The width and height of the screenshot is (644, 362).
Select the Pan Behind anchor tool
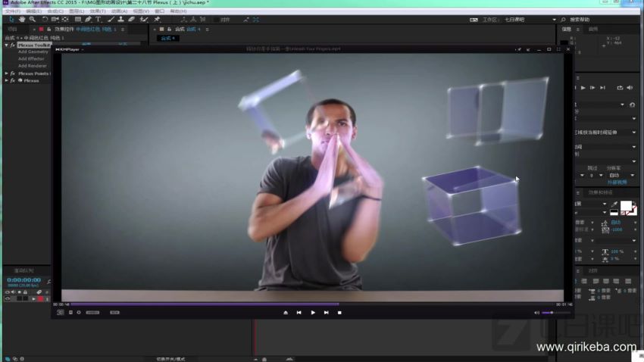[x=65, y=19]
